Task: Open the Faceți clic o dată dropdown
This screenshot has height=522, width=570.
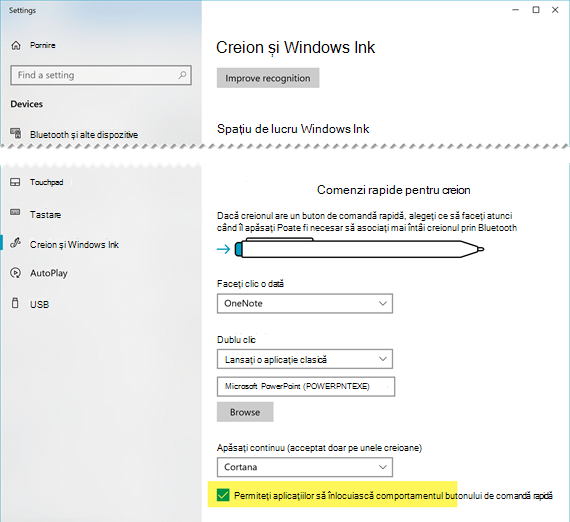Action: tap(305, 304)
